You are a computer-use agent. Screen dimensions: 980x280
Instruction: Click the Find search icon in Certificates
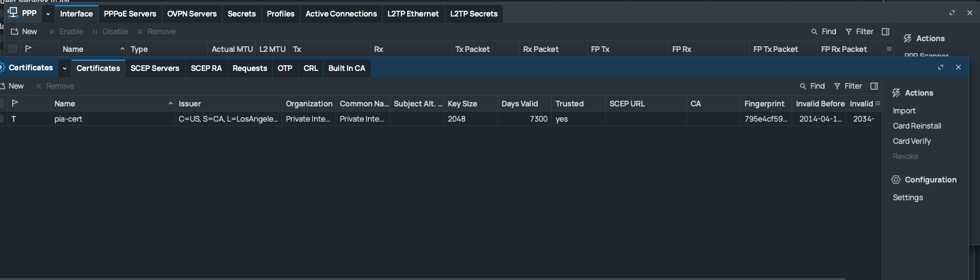point(804,86)
